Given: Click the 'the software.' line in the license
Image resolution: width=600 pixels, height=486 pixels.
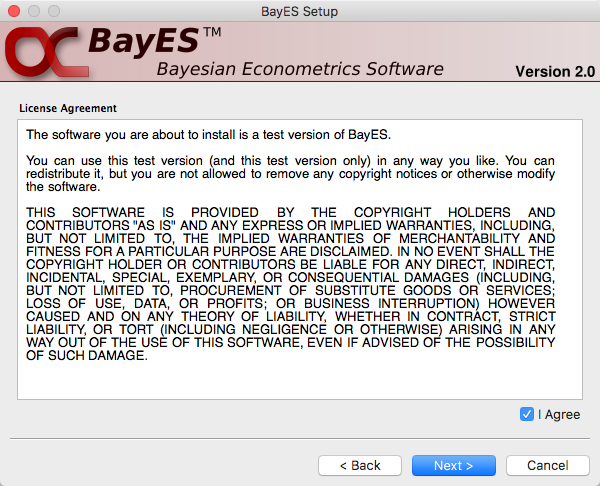Looking at the screenshot, I should 63,187.
